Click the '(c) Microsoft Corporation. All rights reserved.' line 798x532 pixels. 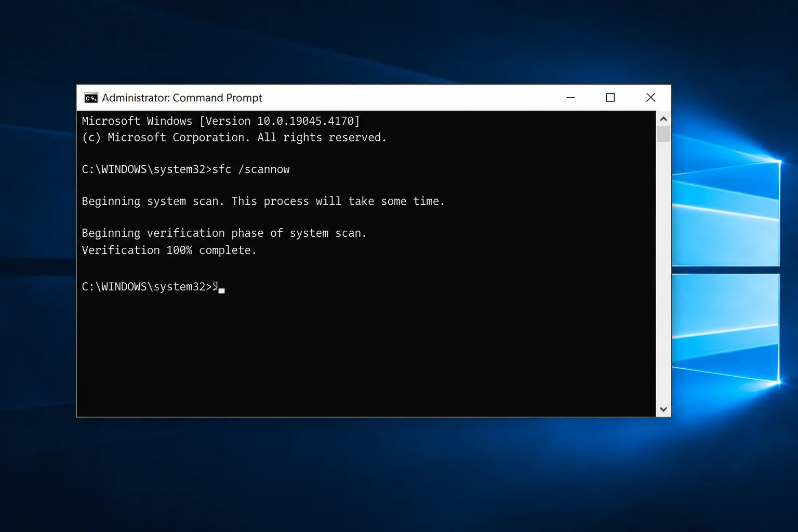234,138
